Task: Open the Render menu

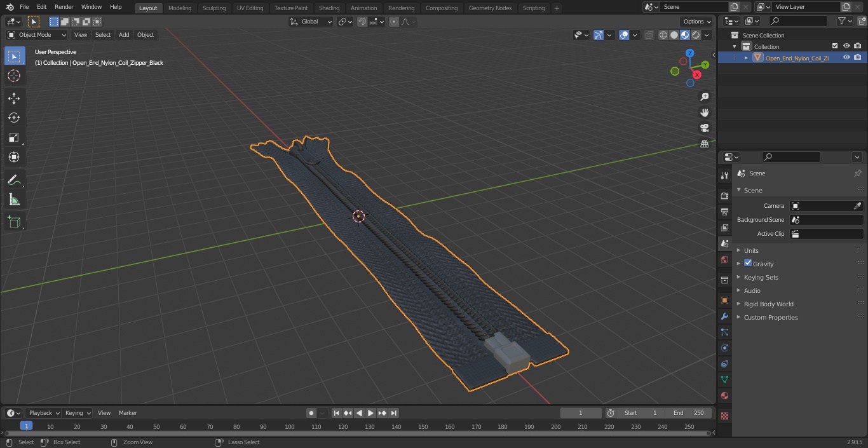Action: (x=64, y=7)
